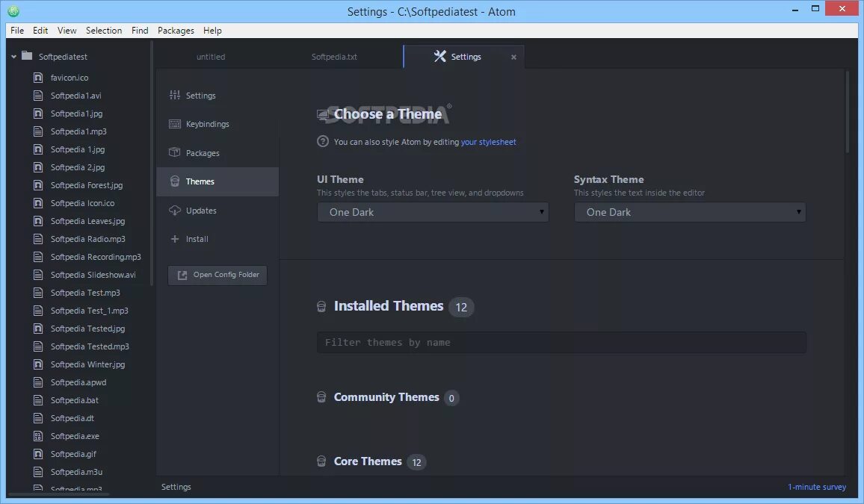Switch to the untitled tab
The image size is (864, 504).
211,57
